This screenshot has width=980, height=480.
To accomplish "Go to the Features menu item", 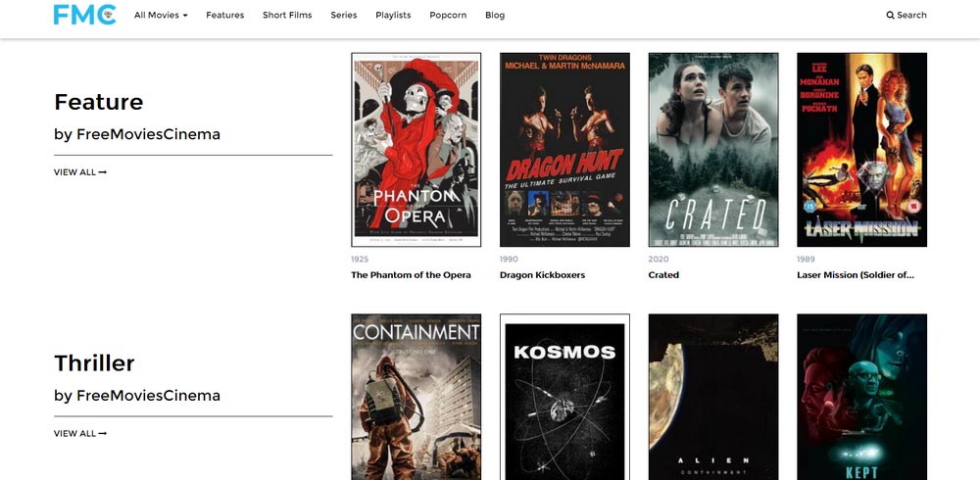I will tap(225, 15).
